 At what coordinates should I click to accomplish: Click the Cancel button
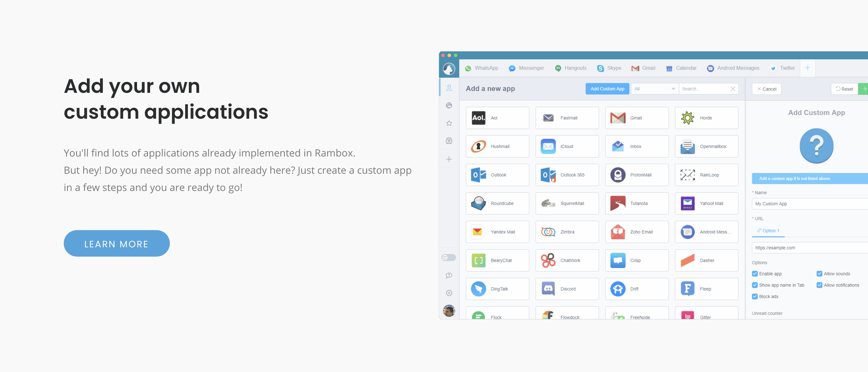[766, 89]
